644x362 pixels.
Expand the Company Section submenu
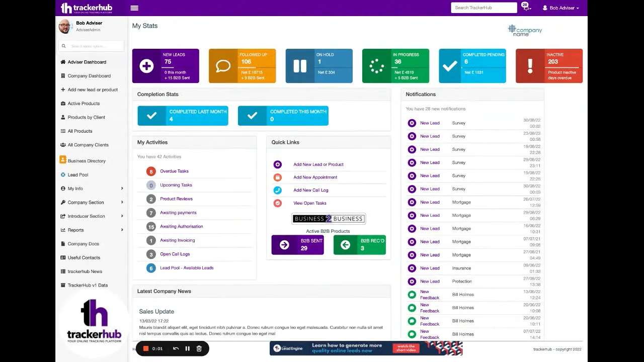click(122, 202)
